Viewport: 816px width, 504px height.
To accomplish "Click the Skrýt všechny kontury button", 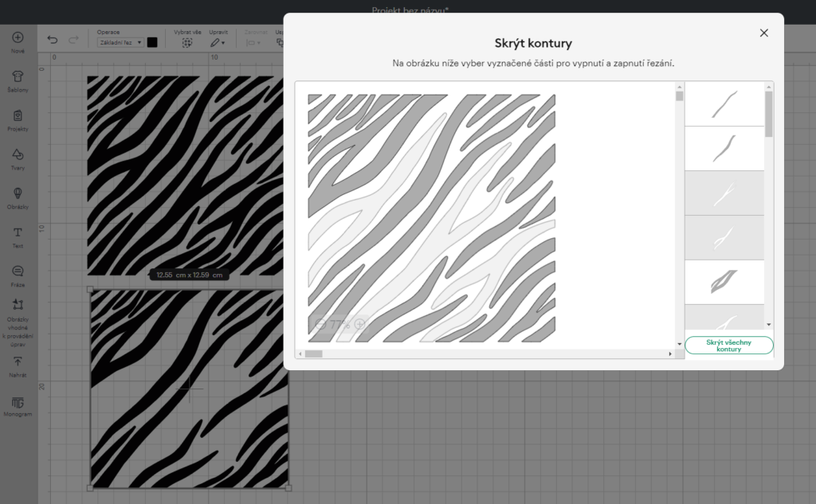I will (728, 346).
